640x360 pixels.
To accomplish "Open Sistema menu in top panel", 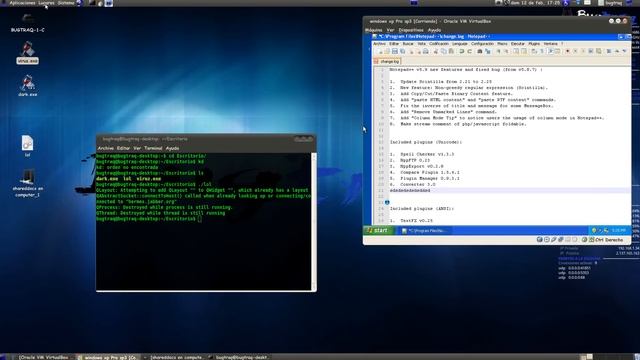I will pos(66,3).
